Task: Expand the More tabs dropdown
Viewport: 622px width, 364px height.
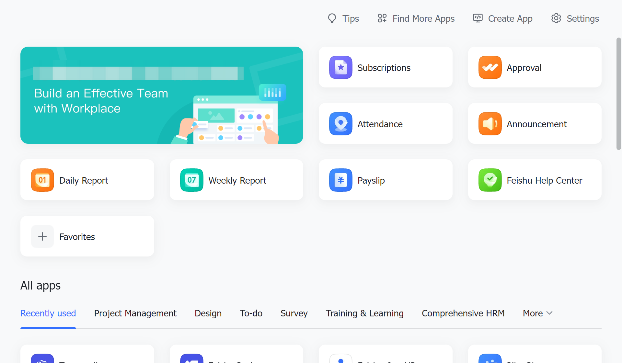Action: coord(537,313)
